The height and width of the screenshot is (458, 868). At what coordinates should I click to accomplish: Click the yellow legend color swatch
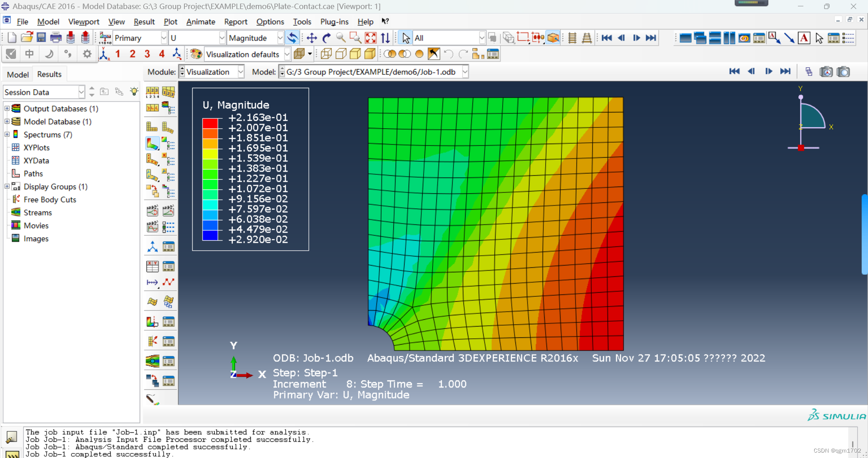[x=210, y=154]
